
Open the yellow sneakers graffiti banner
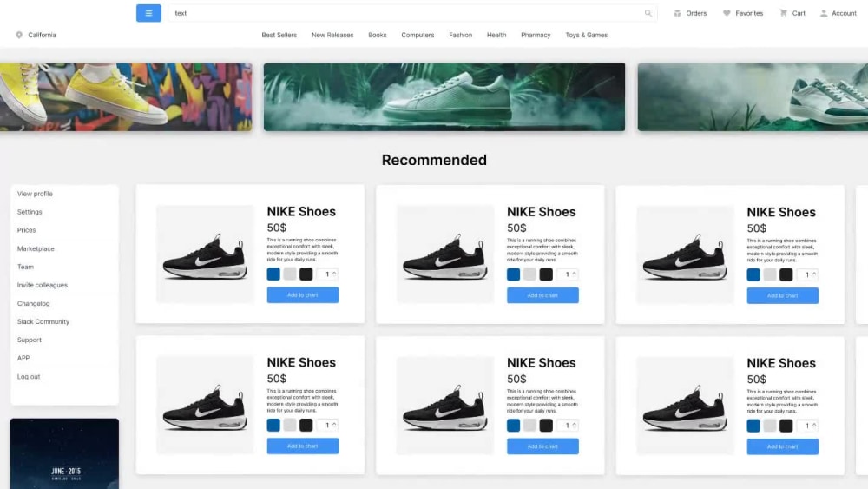(x=126, y=97)
